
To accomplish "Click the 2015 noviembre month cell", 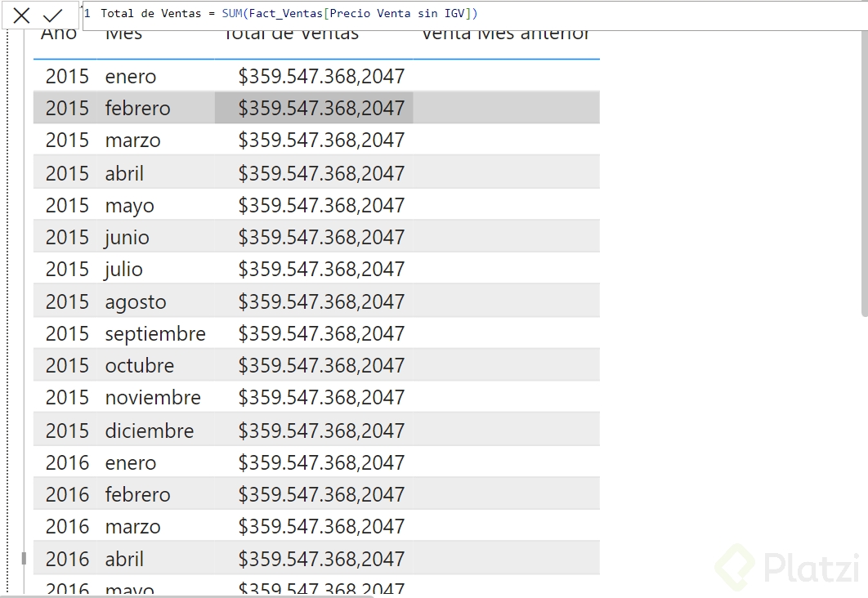I will (x=153, y=398).
